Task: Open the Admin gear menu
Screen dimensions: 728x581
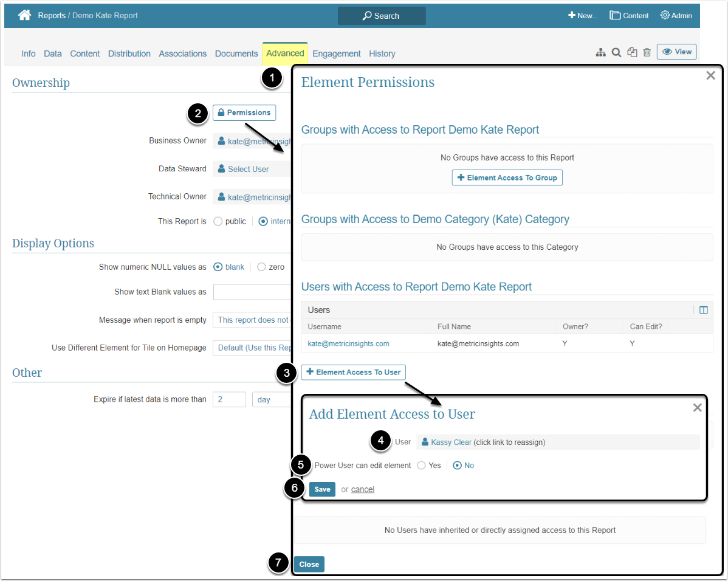Action: 676,15
